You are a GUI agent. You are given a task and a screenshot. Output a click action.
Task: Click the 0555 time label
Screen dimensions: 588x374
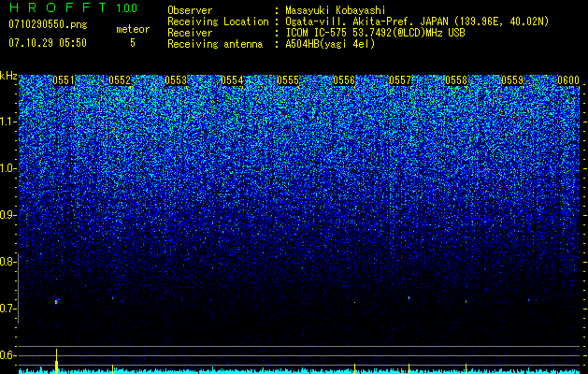pos(288,80)
